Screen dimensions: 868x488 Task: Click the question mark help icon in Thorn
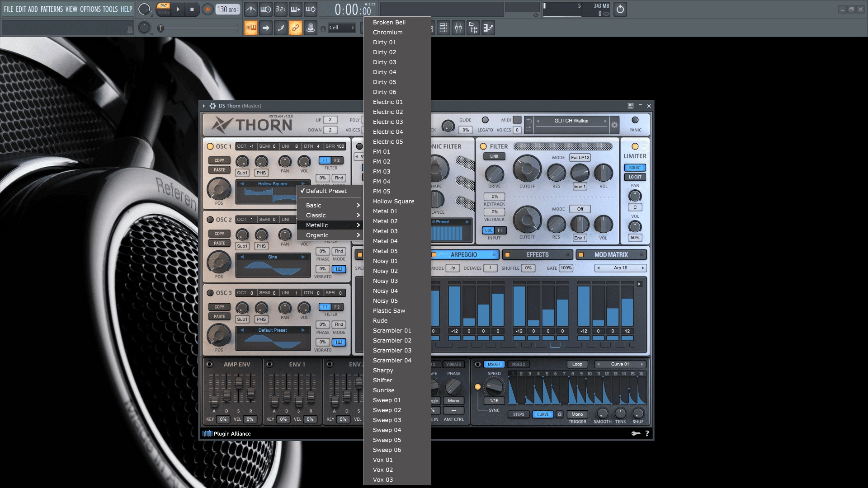click(647, 433)
